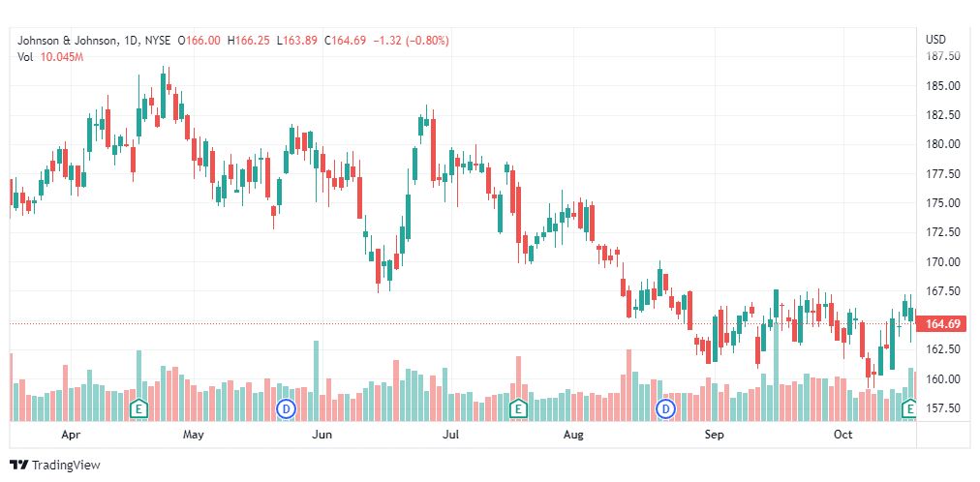Click the Jun label on time axis
The width and height of the screenshot is (980, 482).
pos(322,436)
